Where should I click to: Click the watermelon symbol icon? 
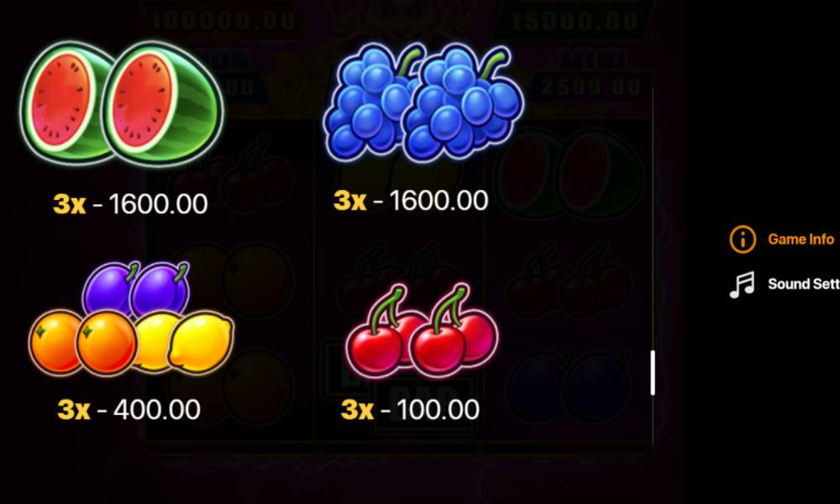pos(122,102)
